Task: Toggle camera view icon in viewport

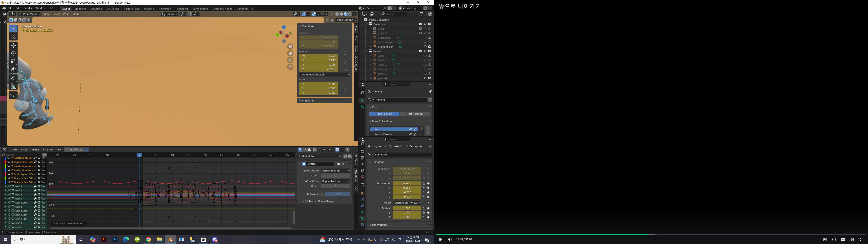Action: click(x=290, y=60)
